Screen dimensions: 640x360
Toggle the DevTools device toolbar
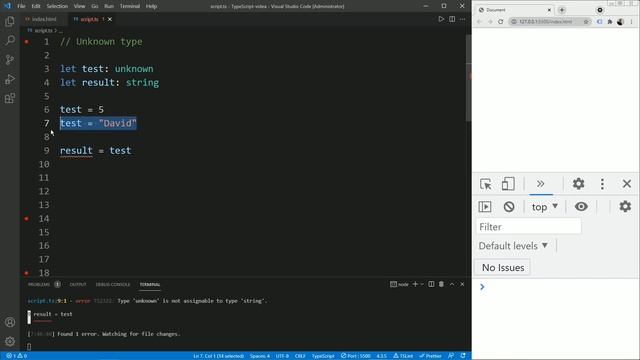(x=508, y=184)
